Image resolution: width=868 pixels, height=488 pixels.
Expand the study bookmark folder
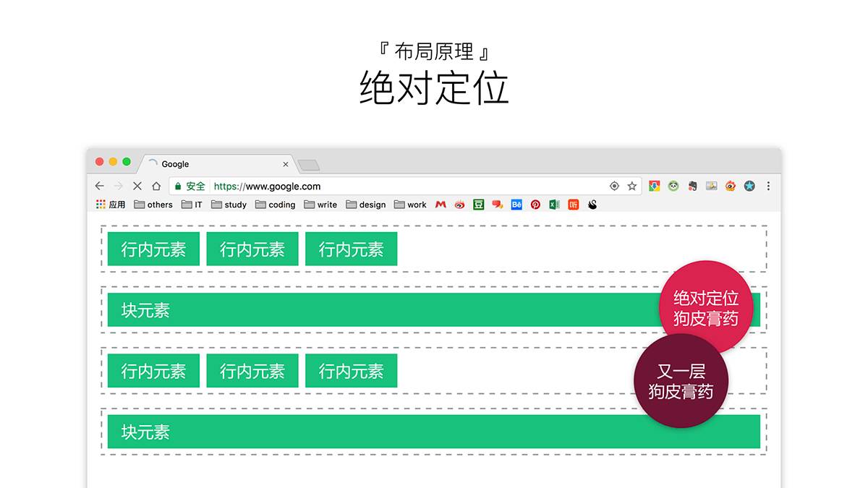229,205
